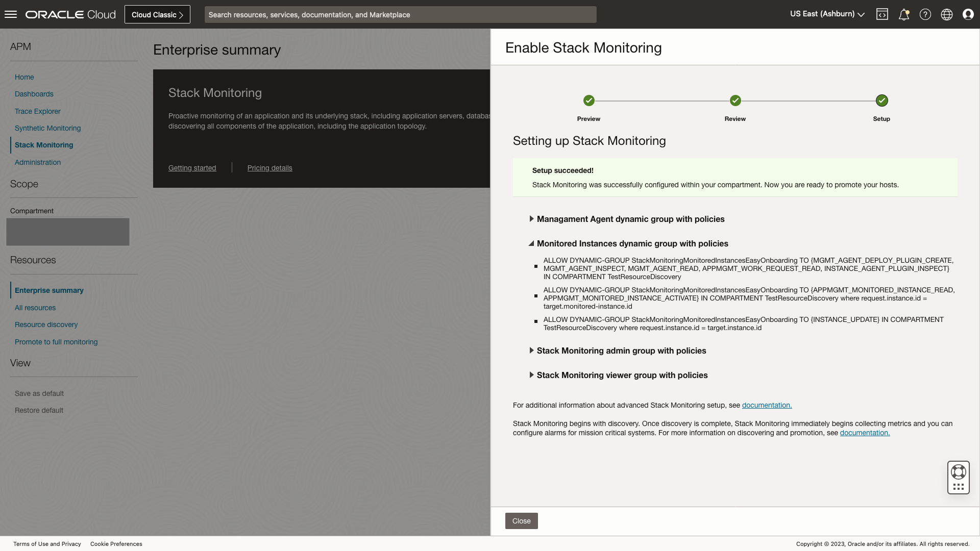Open the user profile avatar
Image resolution: width=980 pixels, height=551 pixels.
tap(968, 14)
